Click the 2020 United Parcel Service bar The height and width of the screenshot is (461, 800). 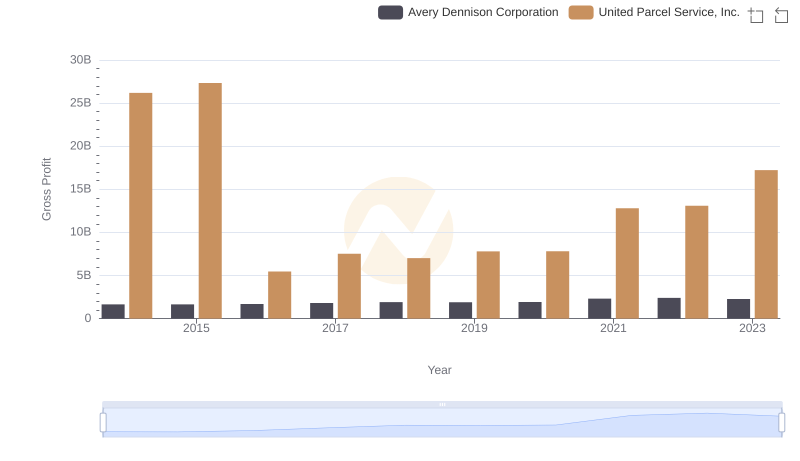[x=558, y=285]
